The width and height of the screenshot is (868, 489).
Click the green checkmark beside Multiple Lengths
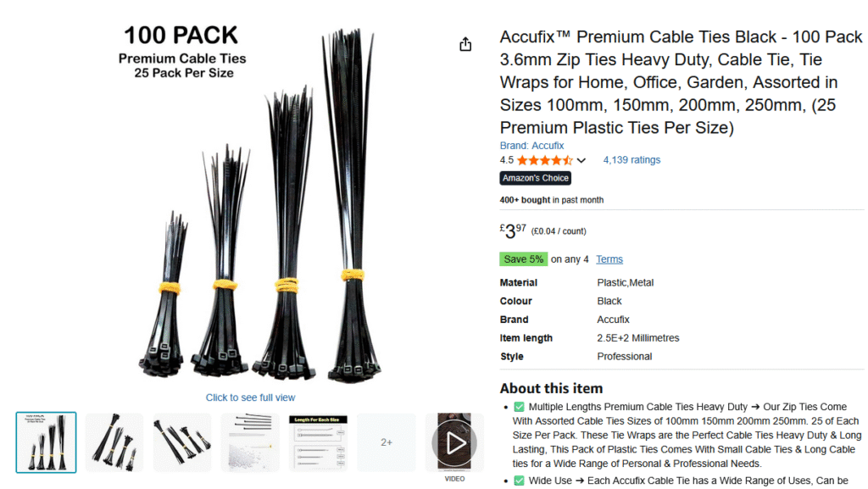click(x=519, y=407)
